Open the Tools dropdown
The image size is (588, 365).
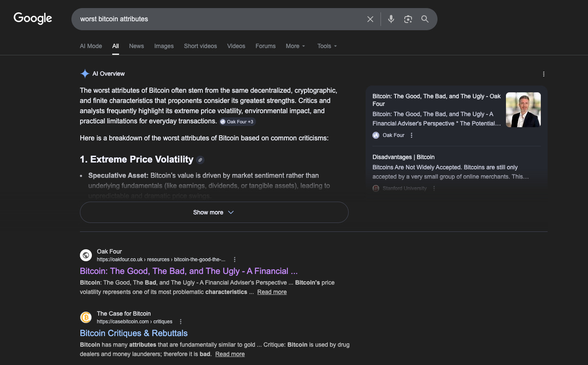327,46
